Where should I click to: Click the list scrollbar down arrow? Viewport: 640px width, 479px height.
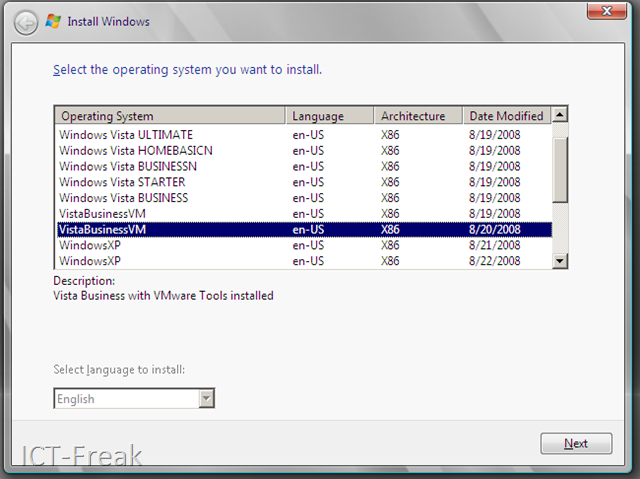pos(560,261)
